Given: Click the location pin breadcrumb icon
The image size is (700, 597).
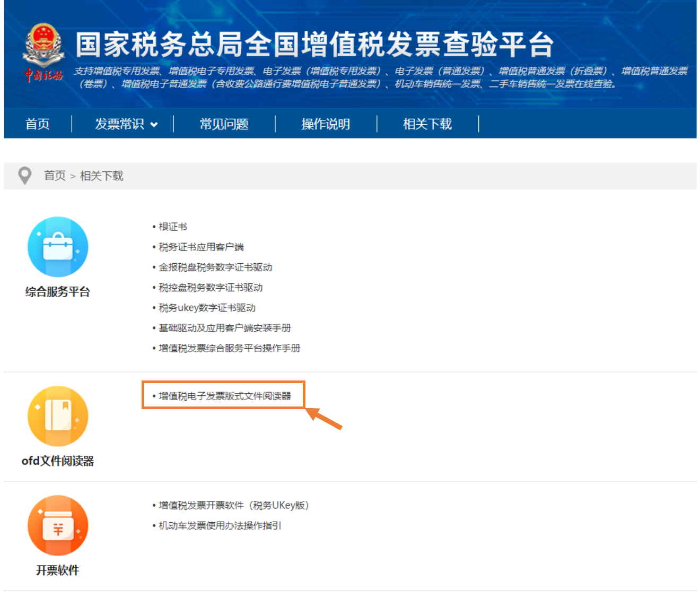Looking at the screenshot, I should point(24,176).
